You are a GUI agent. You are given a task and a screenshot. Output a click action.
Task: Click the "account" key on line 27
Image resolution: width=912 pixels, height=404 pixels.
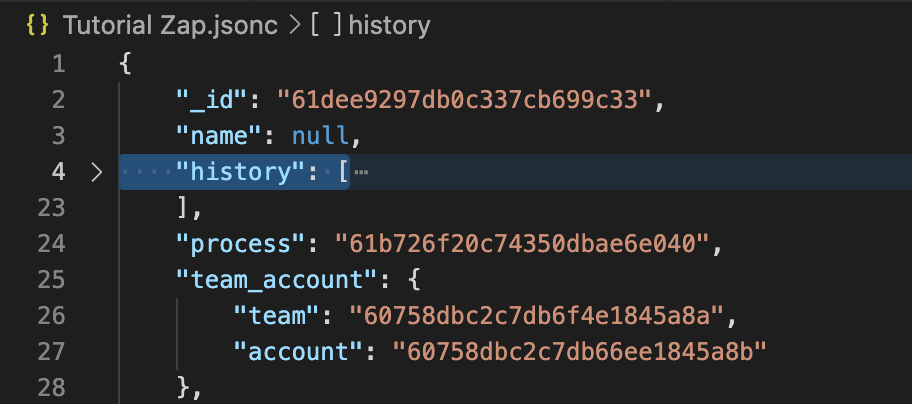click(298, 352)
